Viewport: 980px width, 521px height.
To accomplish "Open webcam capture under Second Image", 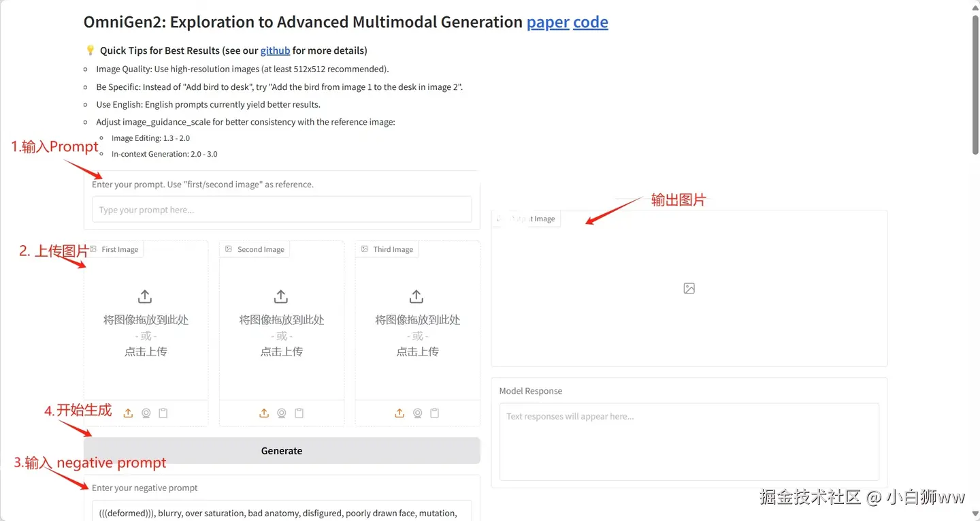I will click(x=282, y=413).
